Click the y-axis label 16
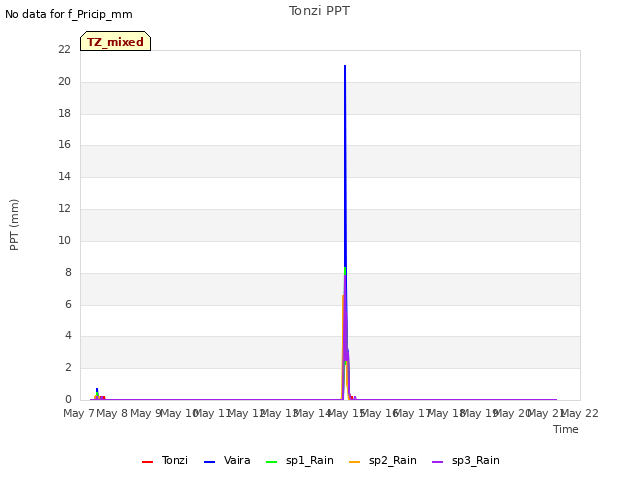 tap(64, 144)
